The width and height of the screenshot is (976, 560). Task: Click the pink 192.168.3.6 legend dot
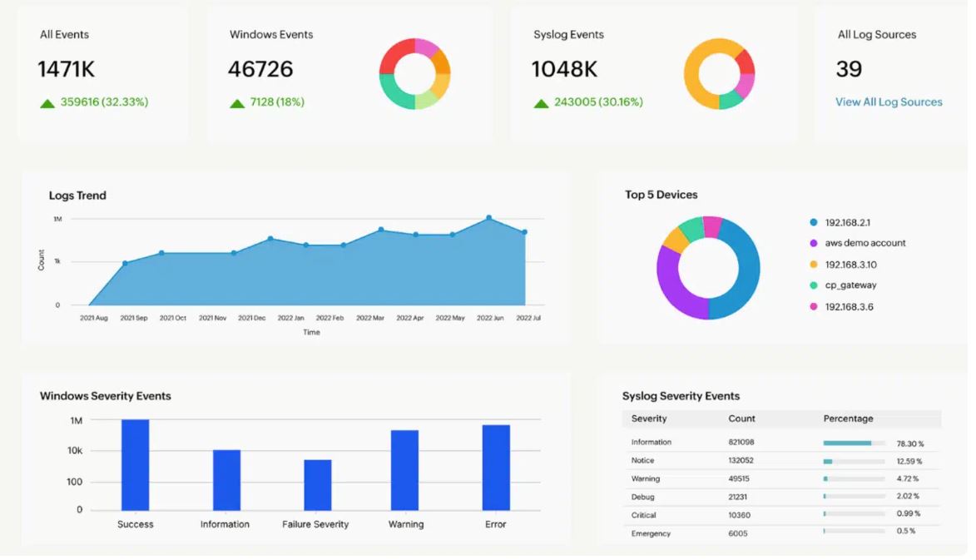pyautogui.click(x=813, y=307)
